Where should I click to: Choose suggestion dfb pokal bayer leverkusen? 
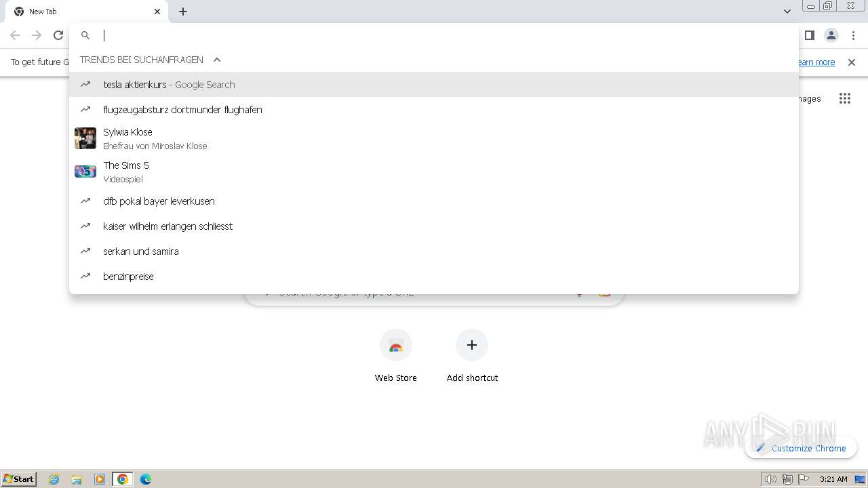[x=434, y=201]
